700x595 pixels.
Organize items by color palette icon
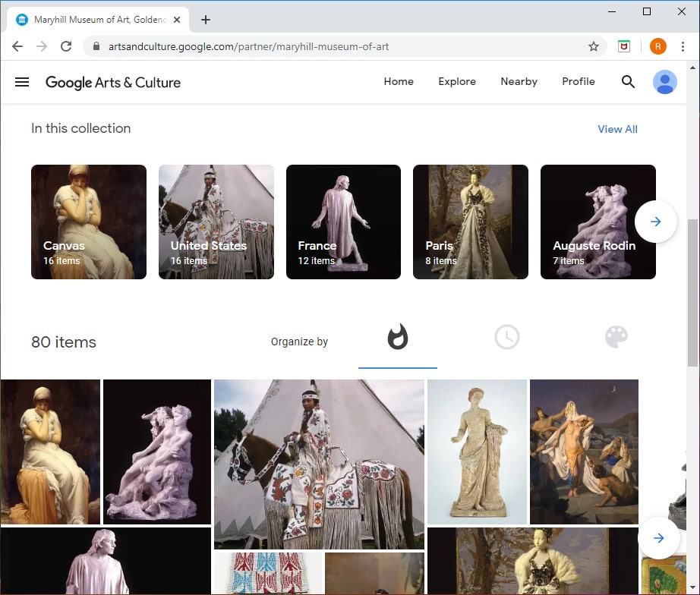coord(616,337)
